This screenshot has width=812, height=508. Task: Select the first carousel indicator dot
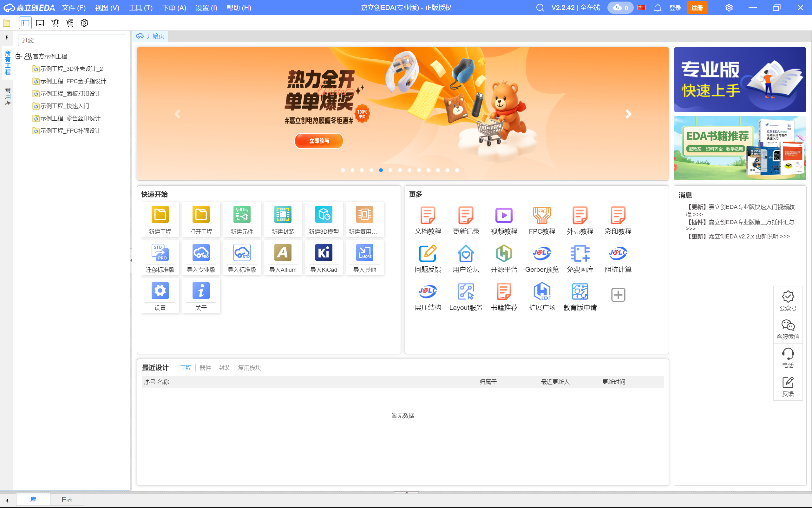coord(343,170)
